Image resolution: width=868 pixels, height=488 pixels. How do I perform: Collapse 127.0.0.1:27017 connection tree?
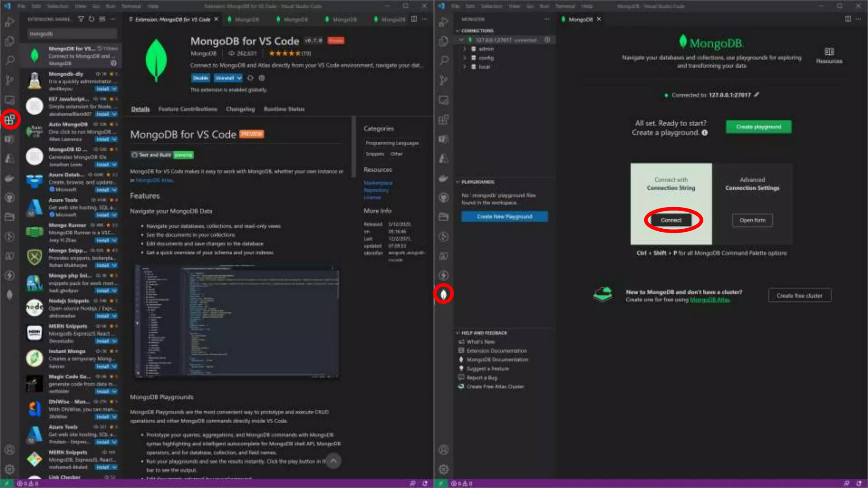point(461,40)
